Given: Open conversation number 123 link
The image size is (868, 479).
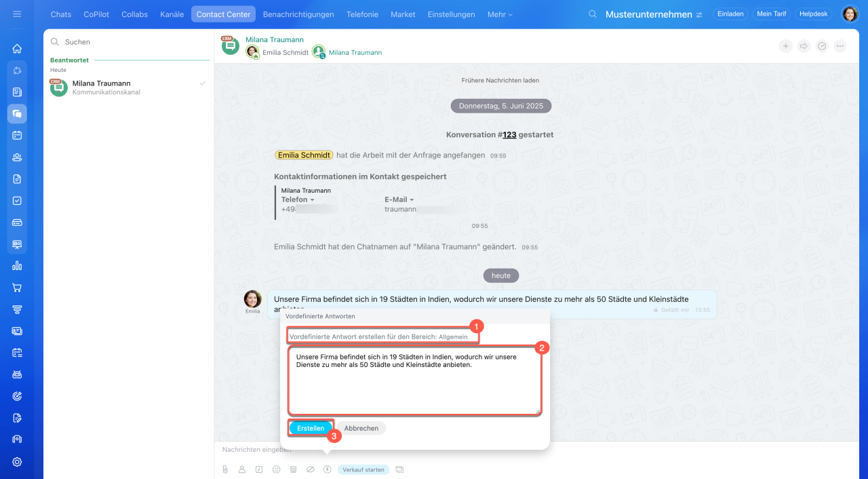Looking at the screenshot, I should [509, 135].
